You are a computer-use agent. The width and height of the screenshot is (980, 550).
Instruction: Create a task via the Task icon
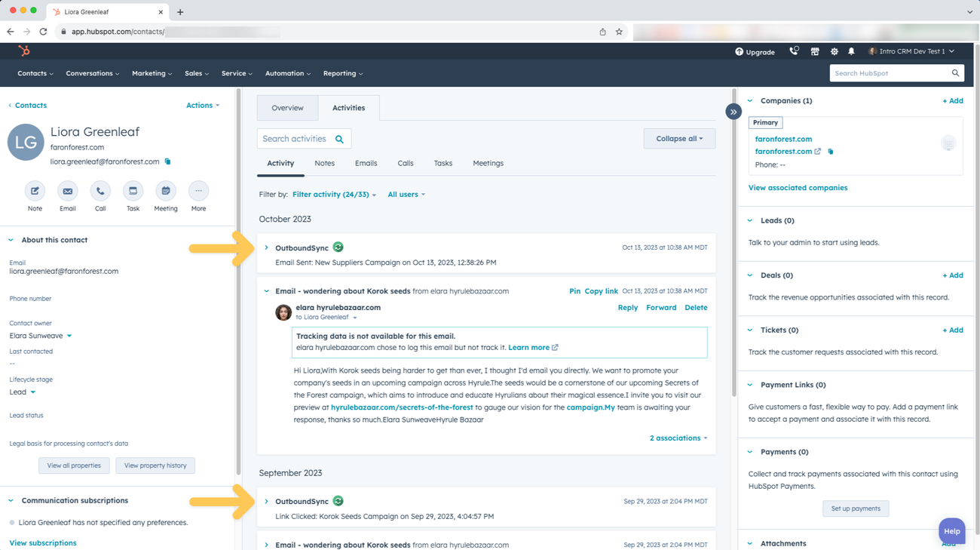point(133,191)
